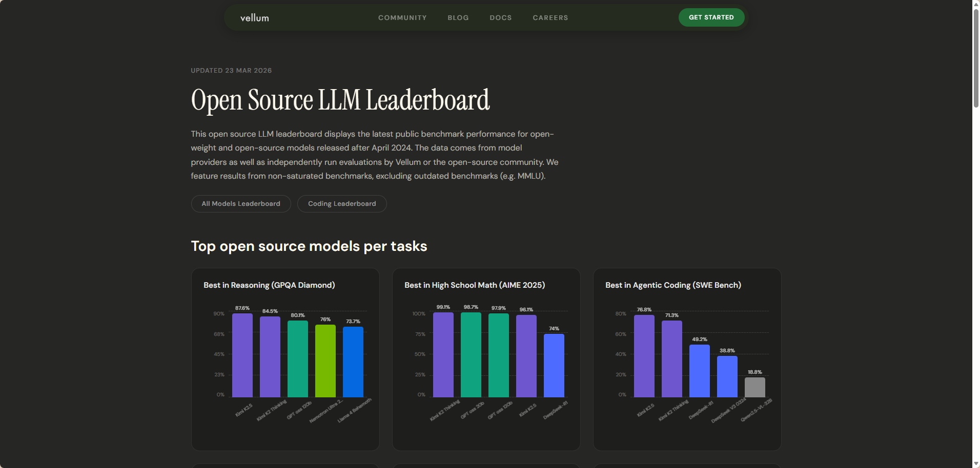Select the 87.6% Kimi K2.5 bar in GPQA chart
Image resolution: width=980 pixels, height=468 pixels.
pyautogui.click(x=242, y=355)
